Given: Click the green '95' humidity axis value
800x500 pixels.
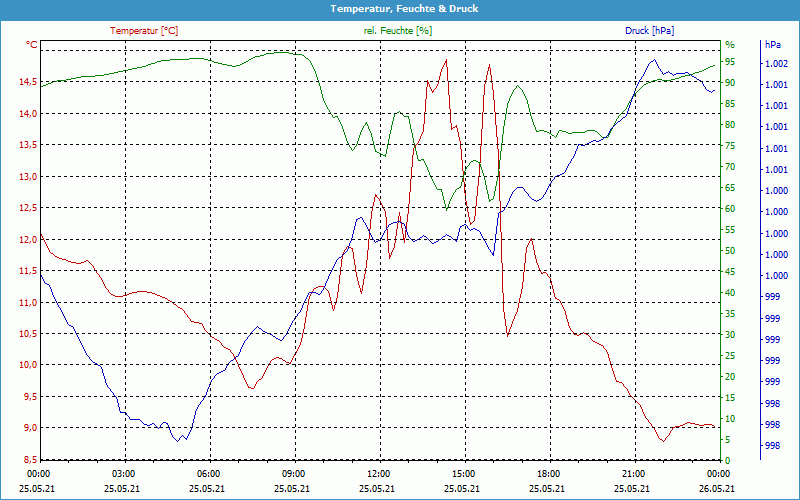Looking at the screenshot, I should tap(730, 62).
